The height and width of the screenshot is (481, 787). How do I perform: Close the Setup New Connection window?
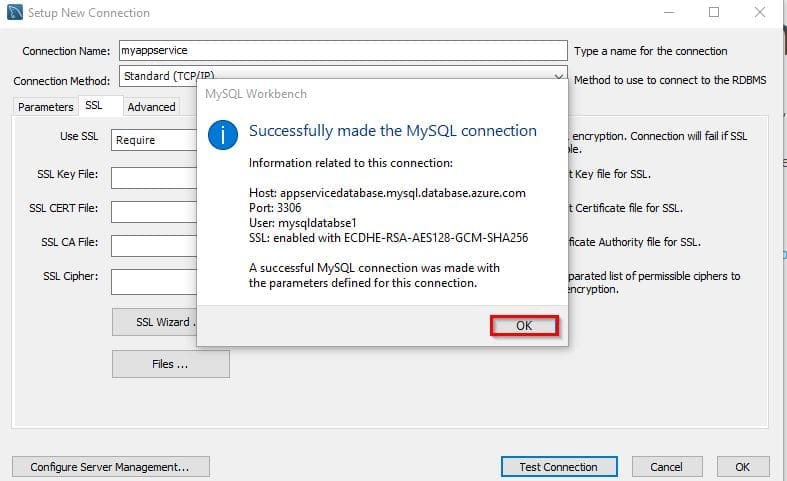(x=760, y=13)
